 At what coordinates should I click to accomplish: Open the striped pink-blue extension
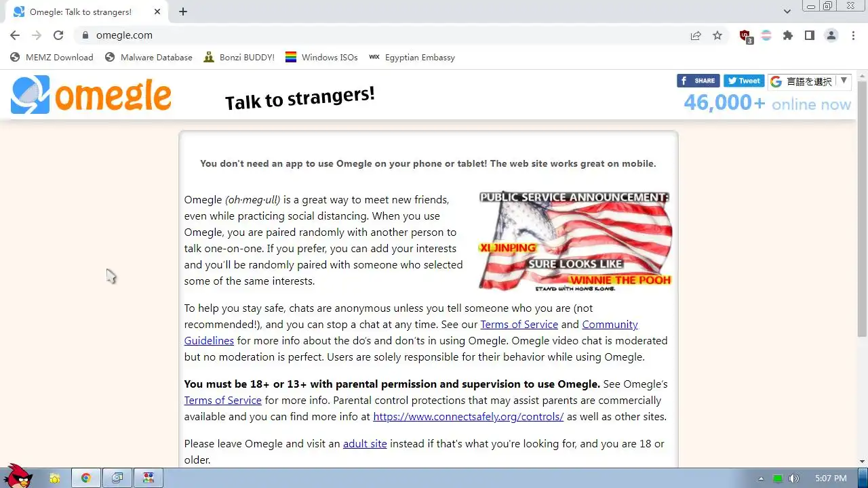(x=766, y=35)
